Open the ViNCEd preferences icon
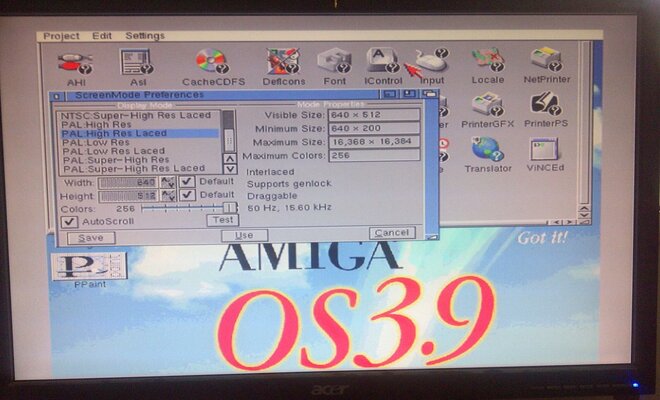Viewport: 660px width, 400px height. 544,149
